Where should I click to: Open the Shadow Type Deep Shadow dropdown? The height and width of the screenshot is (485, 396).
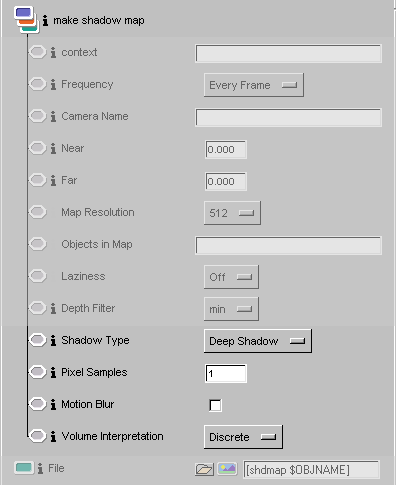click(x=258, y=341)
